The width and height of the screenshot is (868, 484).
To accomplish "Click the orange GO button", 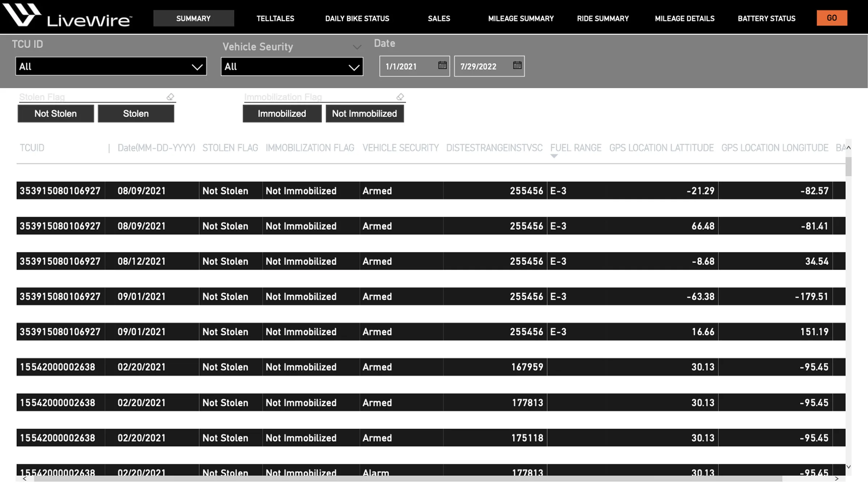I will coord(832,18).
